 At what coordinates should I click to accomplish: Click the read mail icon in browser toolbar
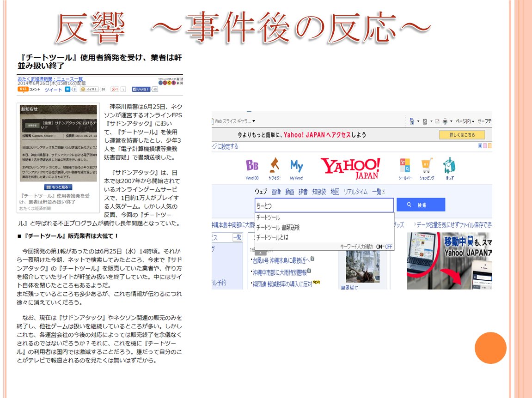(x=437, y=121)
